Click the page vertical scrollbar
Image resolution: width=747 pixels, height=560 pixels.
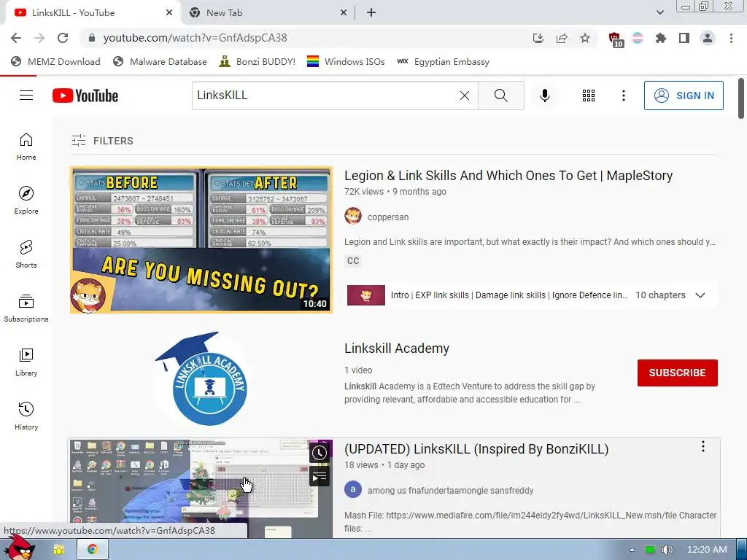pos(741,98)
